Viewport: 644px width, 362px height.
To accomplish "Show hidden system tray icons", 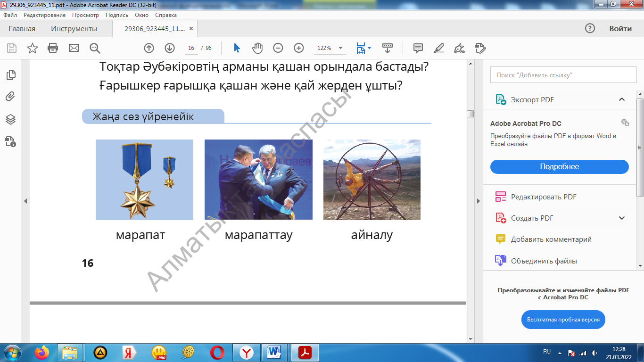I will 560,353.
